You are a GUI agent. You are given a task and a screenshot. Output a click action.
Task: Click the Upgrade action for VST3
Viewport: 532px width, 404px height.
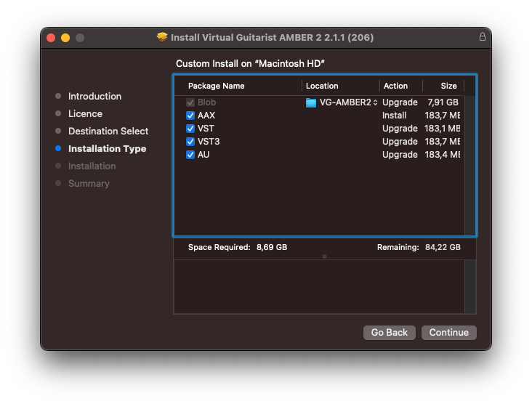[x=400, y=142]
